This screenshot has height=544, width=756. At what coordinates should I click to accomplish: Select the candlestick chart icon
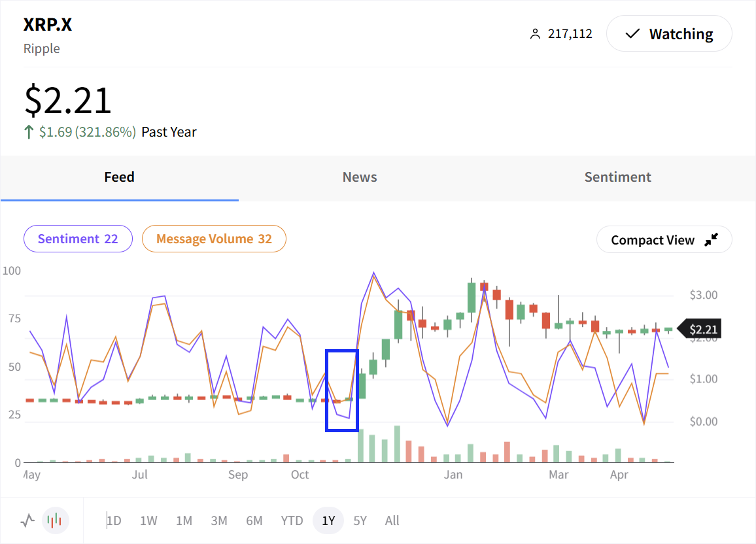pos(56,520)
